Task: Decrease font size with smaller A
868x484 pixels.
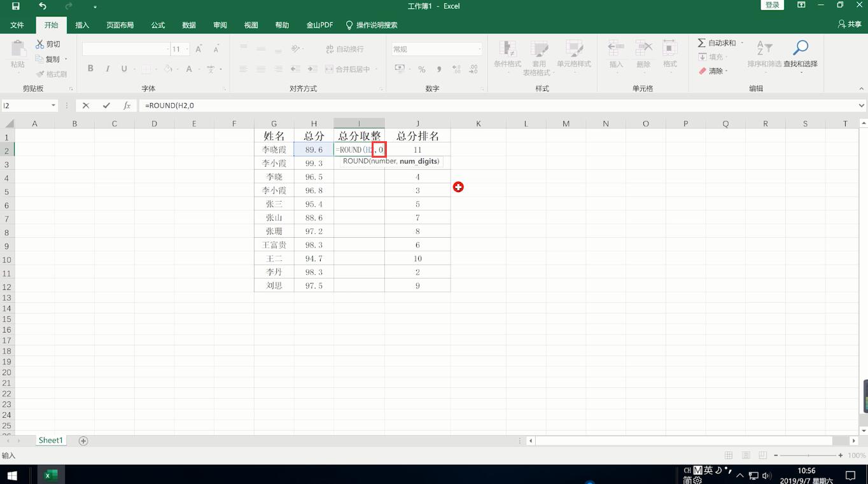Action: tap(216, 49)
